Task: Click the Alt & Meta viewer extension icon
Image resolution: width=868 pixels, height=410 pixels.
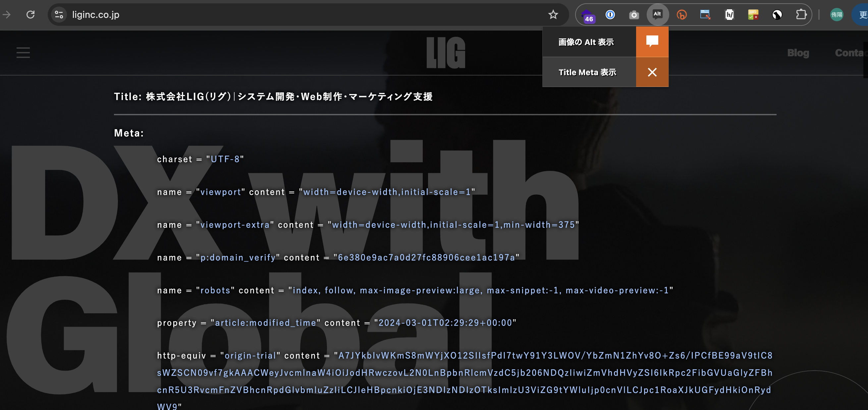Action: (x=657, y=15)
